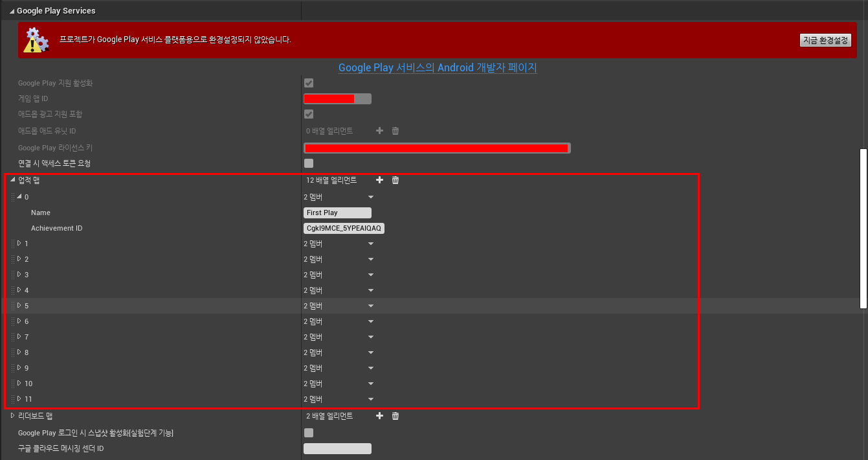The image size is (868, 460).
Task: Grab the drag handle of element 9
Action: (12, 368)
